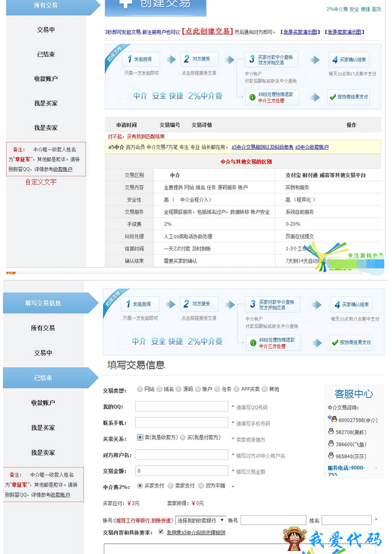Open the 386600(飞鱼) QQ contact icon
The image size is (392, 554).
coord(331,443)
